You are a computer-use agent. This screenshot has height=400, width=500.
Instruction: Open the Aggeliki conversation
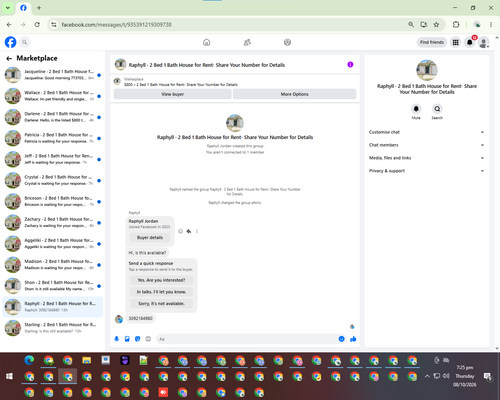(53, 244)
